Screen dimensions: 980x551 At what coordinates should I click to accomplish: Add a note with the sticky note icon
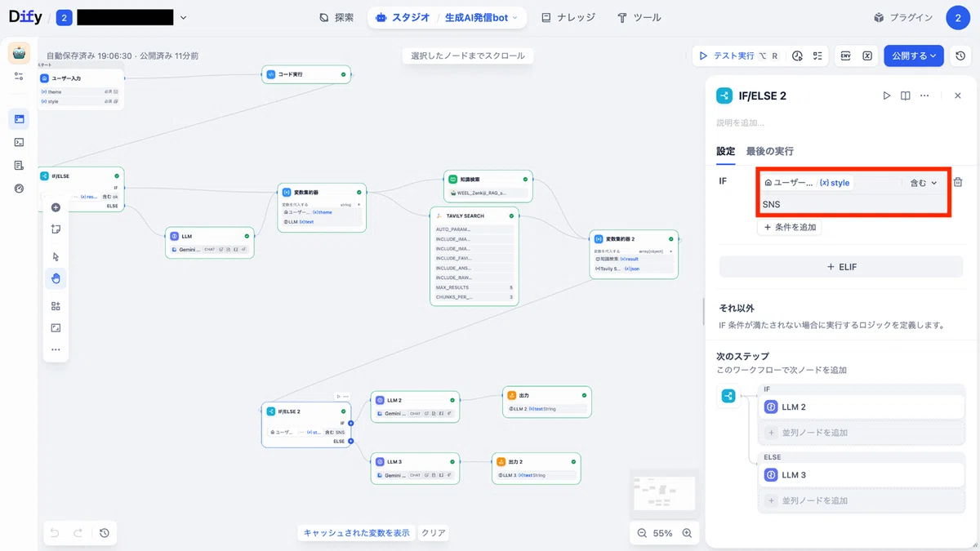pos(56,229)
